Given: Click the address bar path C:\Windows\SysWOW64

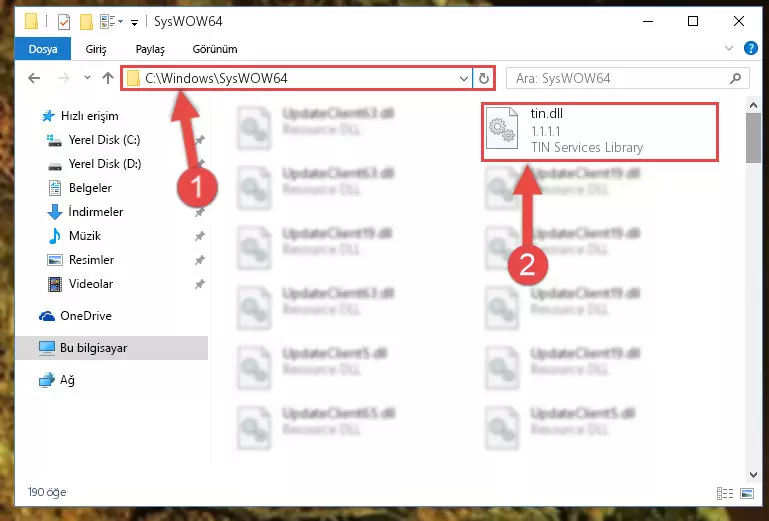Looking at the screenshot, I should [x=216, y=78].
